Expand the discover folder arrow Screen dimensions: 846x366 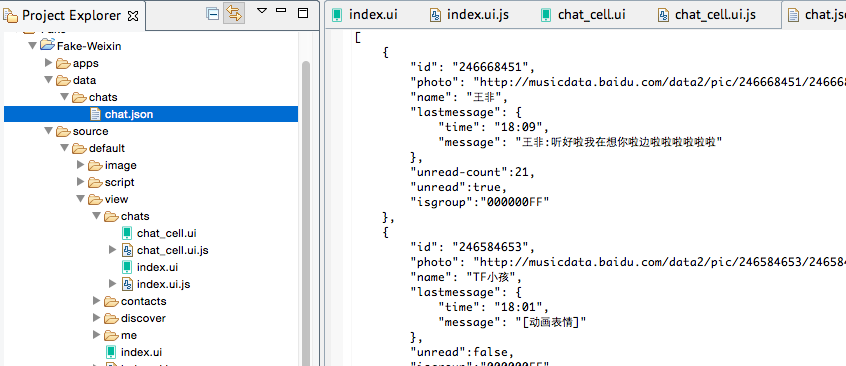(x=97, y=318)
